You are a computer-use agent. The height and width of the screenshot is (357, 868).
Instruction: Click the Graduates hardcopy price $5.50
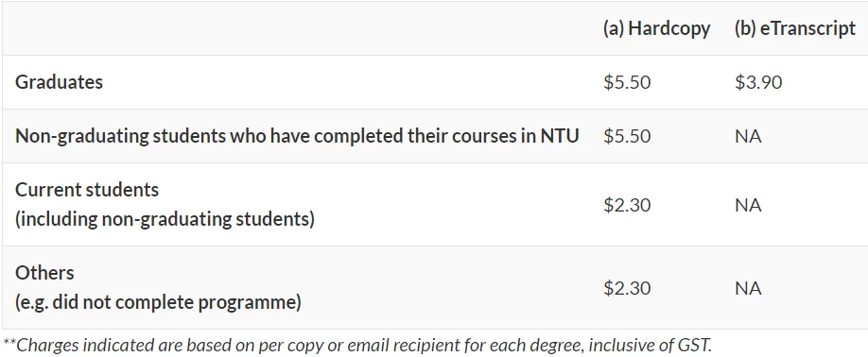(x=627, y=82)
